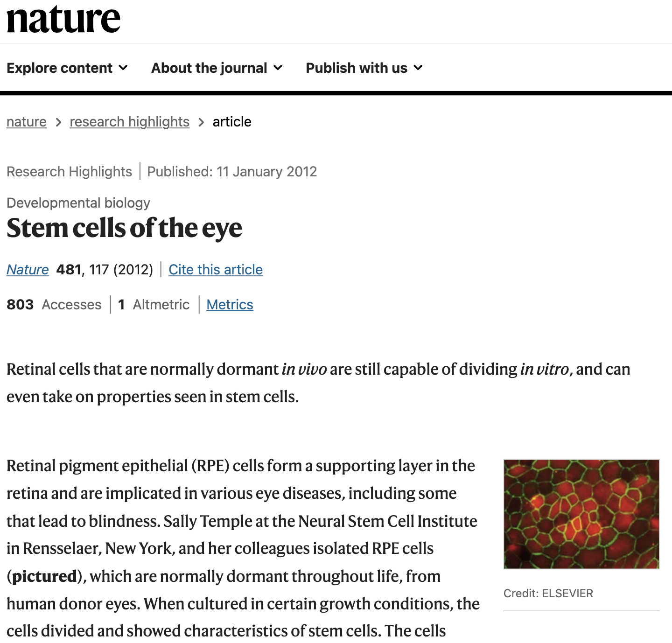Open the Metrics link
Image resolution: width=672 pixels, height=643 pixels.
[230, 305]
